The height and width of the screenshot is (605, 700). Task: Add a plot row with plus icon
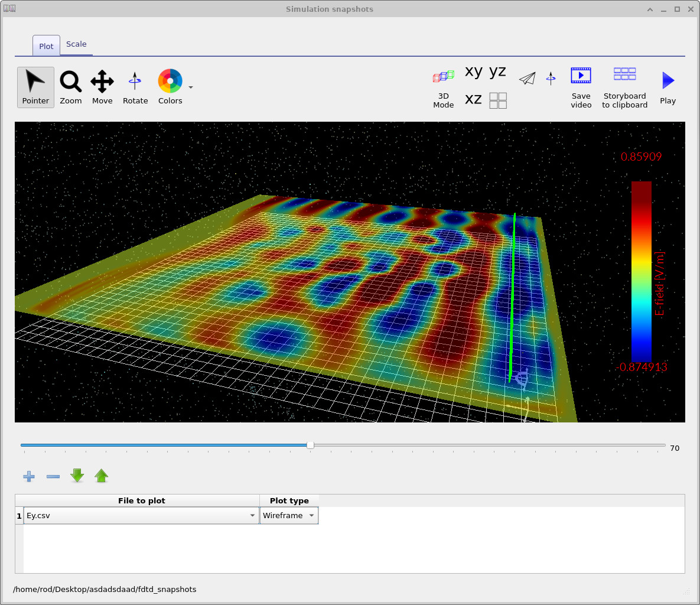click(x=29, y=476)
